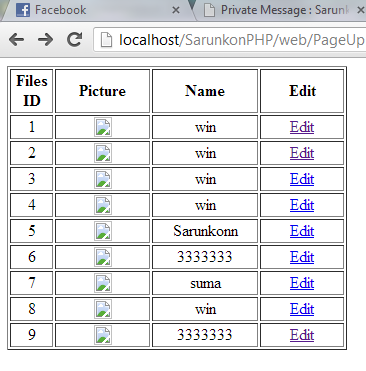
Task: Click the name 'win' in row 8
Action: click(205, 309)
